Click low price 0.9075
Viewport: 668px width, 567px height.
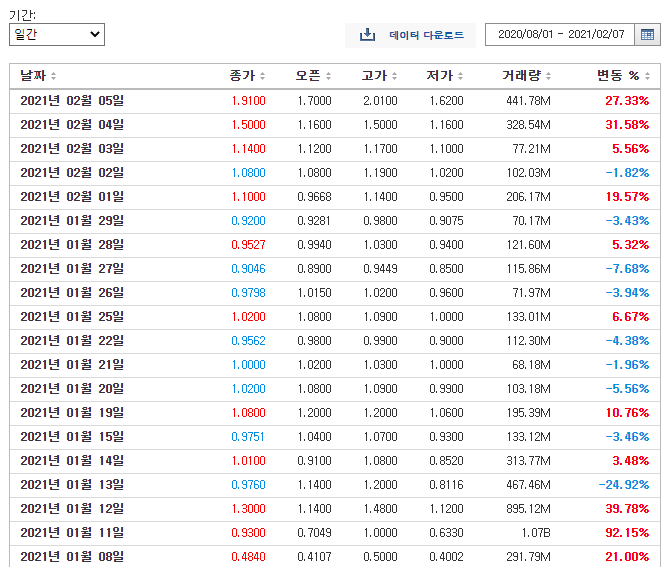pos(446,221)
